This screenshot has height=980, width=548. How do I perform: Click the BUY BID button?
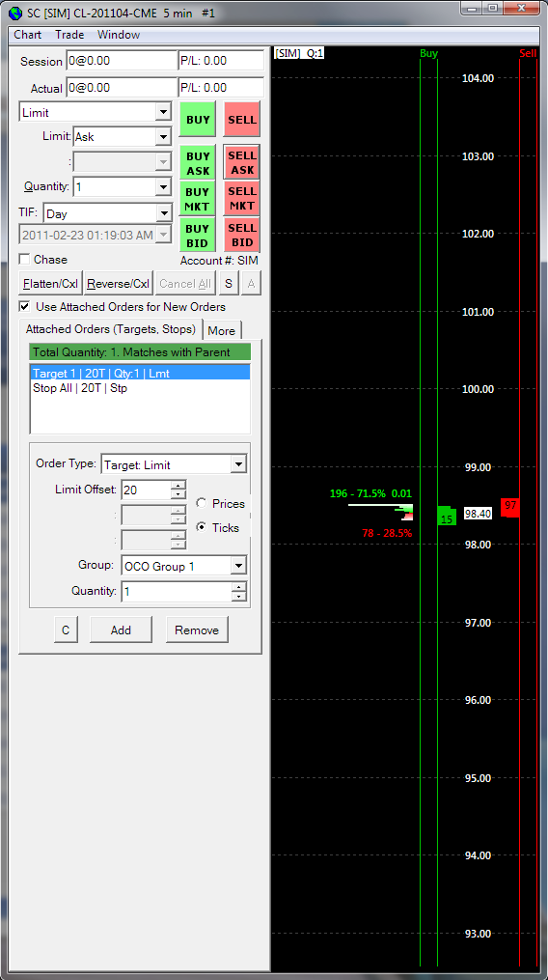click(198, 235)
